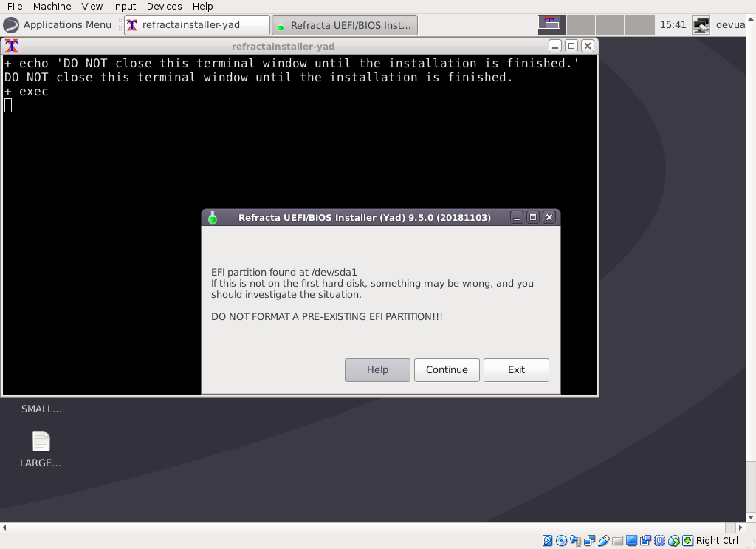Minimize the Refracta installer dialog
756x549 pixels.
click(x=517, y=217)
